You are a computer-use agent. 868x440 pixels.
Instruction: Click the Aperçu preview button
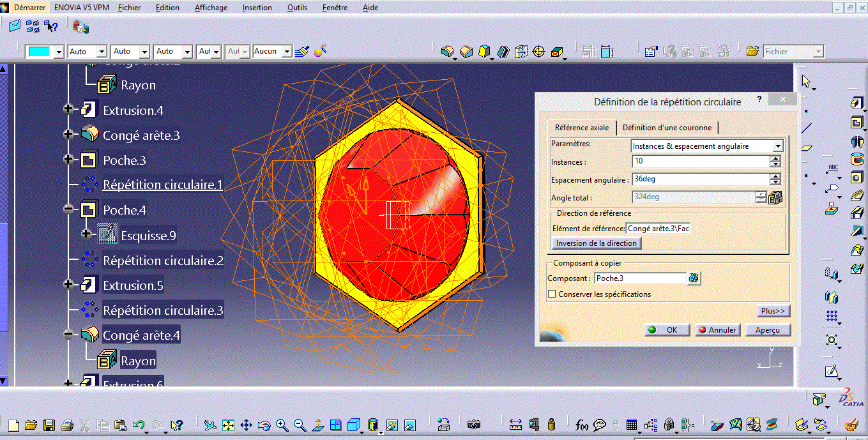pyautogui.click(x=768, y=330)
